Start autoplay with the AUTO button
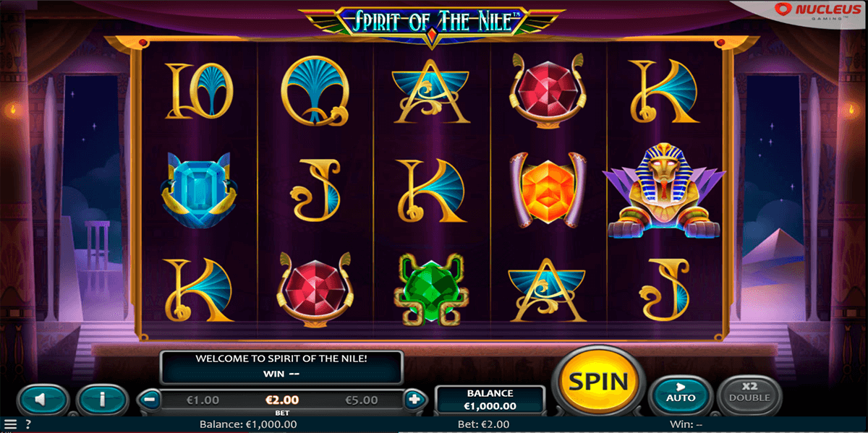Image resolution: width=868 pixels, height=433 pixels. coord(681,393)
